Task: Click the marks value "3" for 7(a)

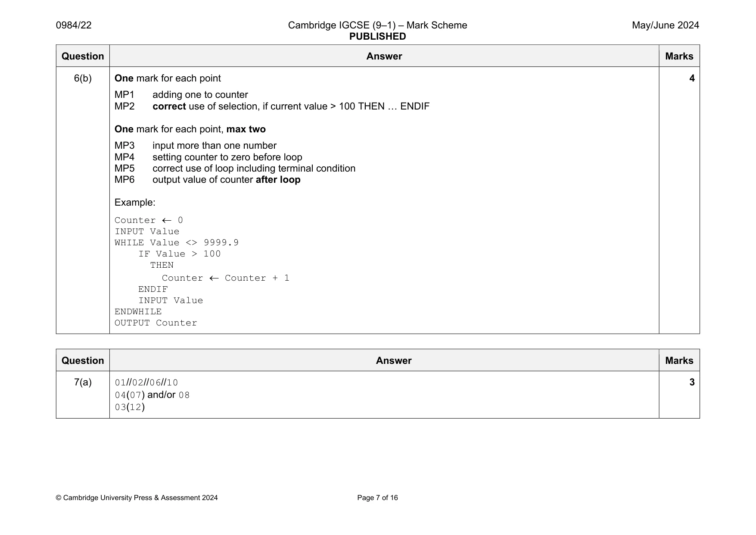Action: 692,382
